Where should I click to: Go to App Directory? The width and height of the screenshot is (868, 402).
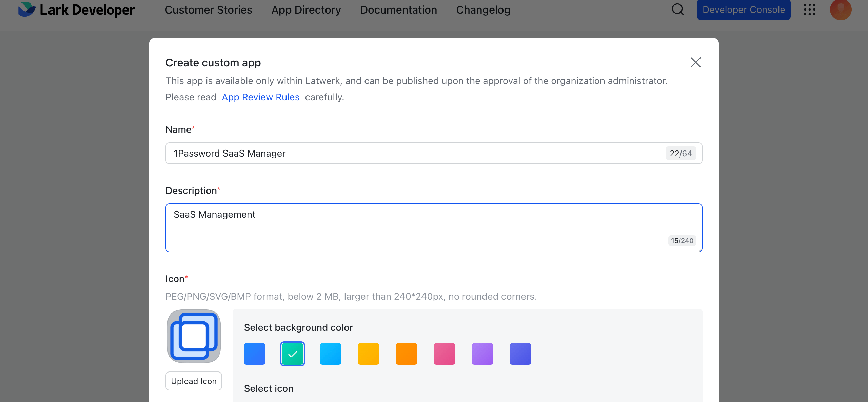tap(306, 10)
